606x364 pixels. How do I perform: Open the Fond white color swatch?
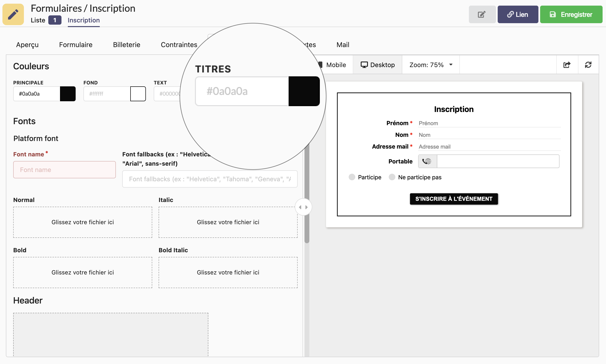point(138,94)
